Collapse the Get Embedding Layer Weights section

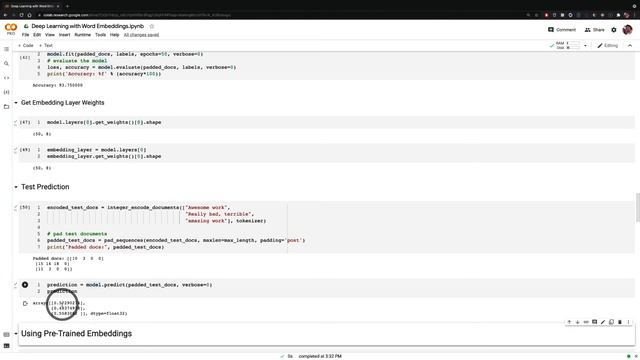16,103
